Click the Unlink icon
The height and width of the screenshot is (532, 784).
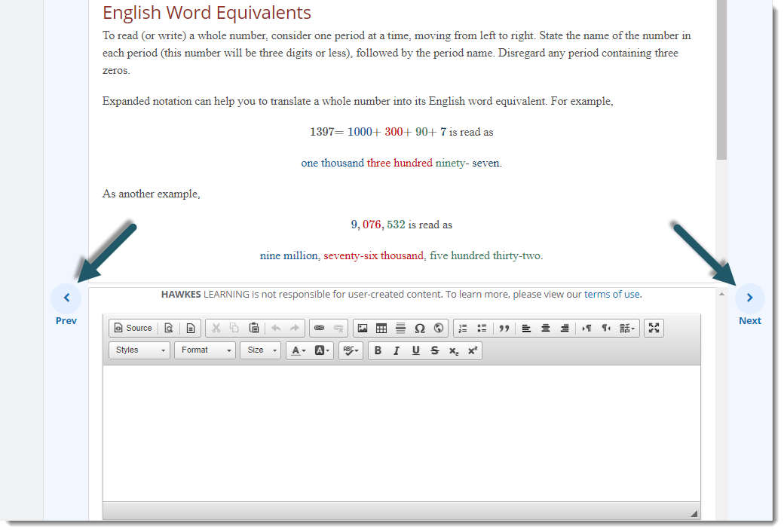coord(338,329)
